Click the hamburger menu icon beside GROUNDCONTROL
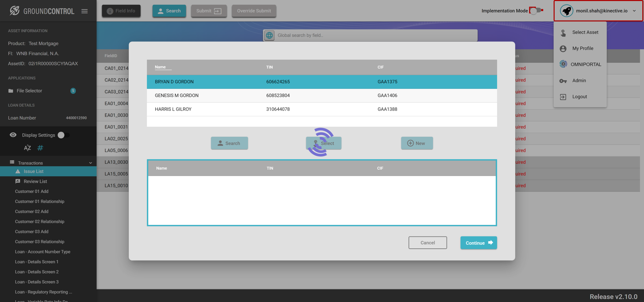 (x=85, y=11)
